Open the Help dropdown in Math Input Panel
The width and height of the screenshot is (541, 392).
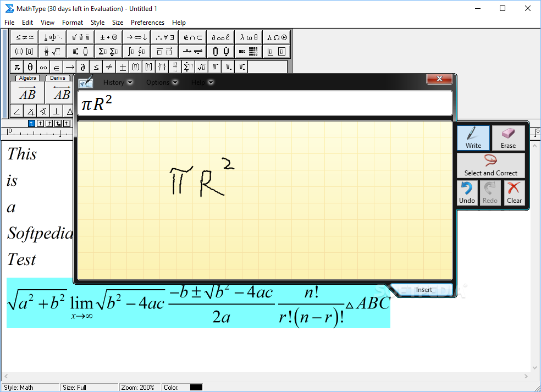[x=202, y=82]
